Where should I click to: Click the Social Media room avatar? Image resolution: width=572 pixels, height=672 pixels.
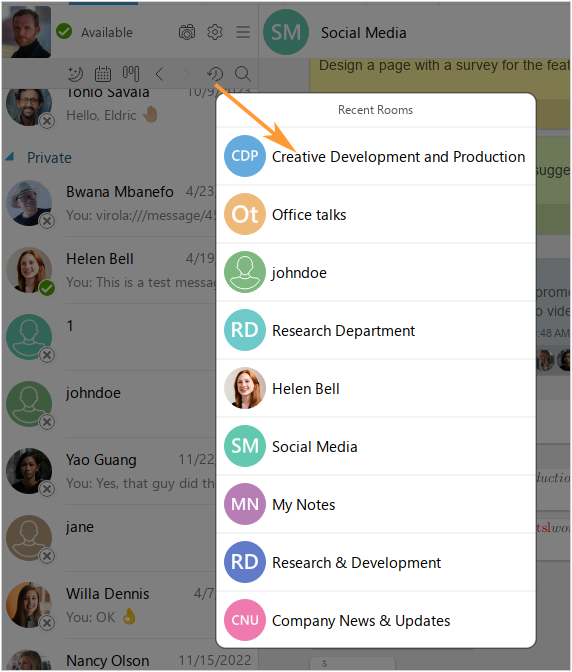pos(286,32)
